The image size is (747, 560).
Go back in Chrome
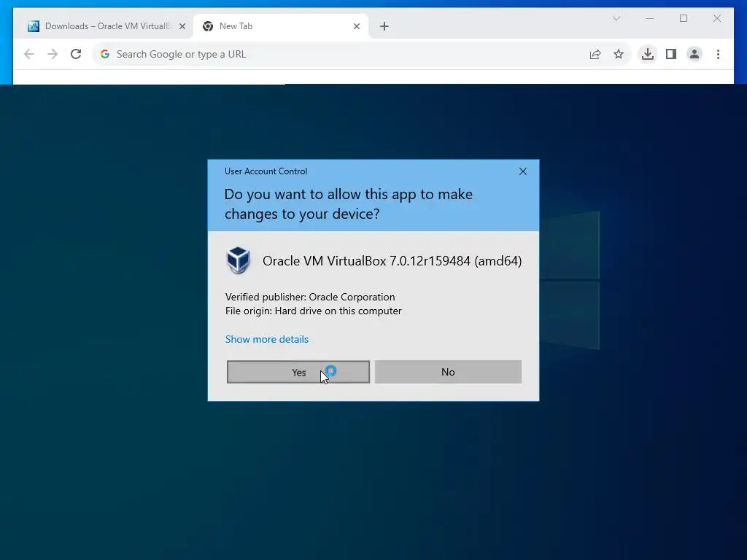pyautogui.click(x=29, y=54)
